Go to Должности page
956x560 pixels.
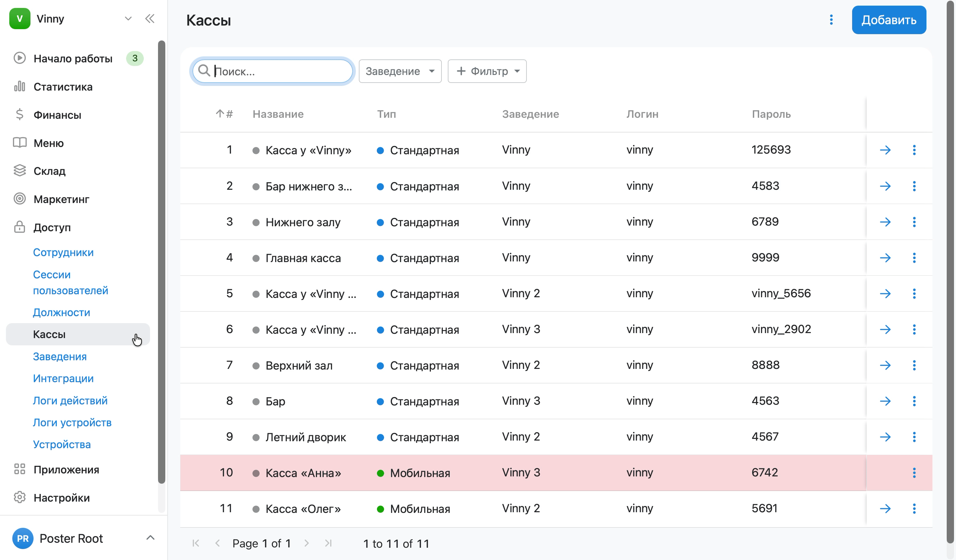[61, 313]
